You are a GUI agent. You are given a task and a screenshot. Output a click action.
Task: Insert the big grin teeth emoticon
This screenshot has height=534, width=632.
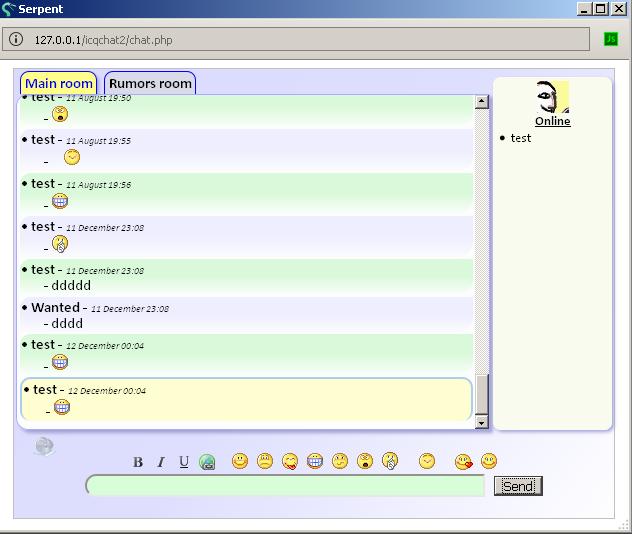(x=315, y=461)
